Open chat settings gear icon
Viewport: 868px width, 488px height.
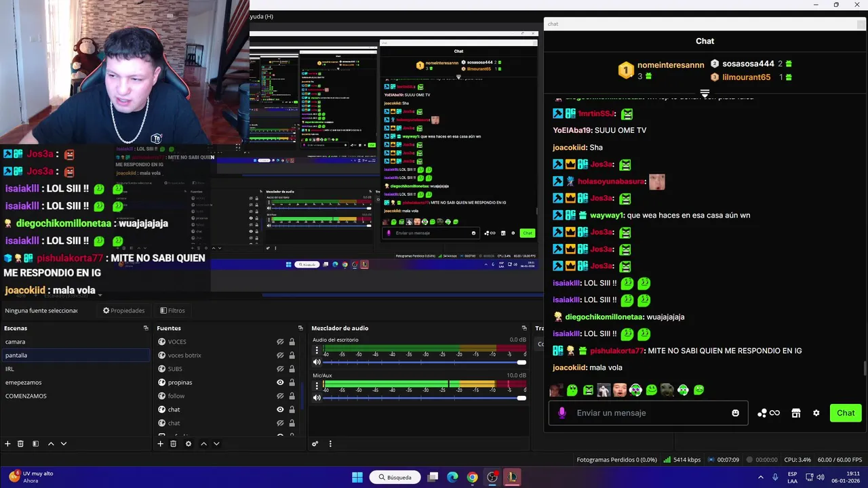tap(816, 413)
